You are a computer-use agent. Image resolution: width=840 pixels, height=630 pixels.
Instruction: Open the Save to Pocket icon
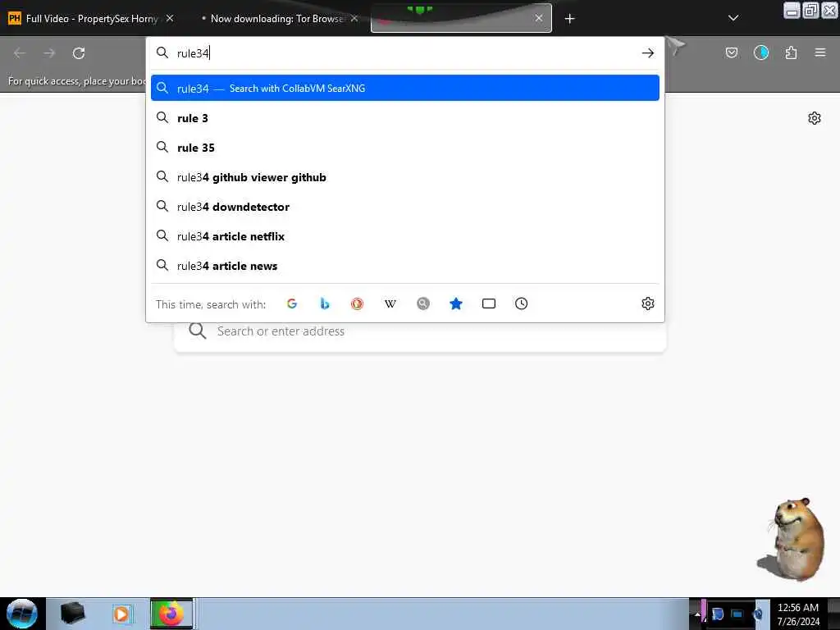(731, 52)
